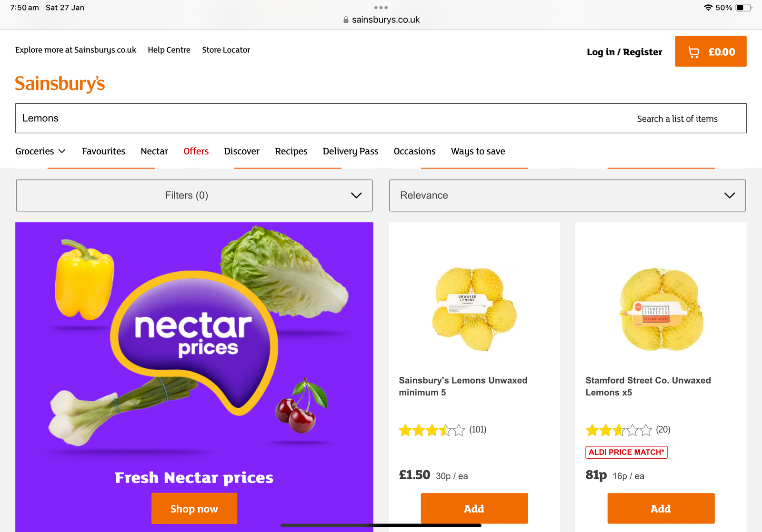Select Delivery Pass in navigation
Viewport: 762px width, 532px height.
click(351, 151)
